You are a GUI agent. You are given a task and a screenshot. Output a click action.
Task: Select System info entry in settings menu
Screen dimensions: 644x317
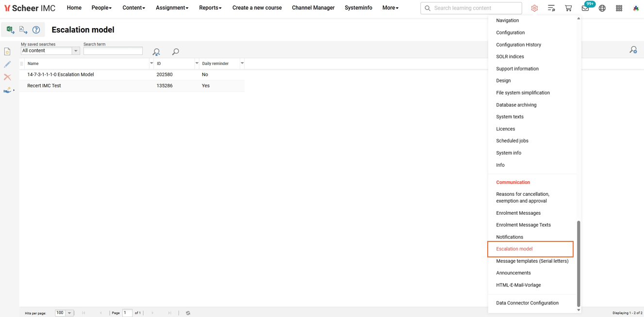[509, 153]
